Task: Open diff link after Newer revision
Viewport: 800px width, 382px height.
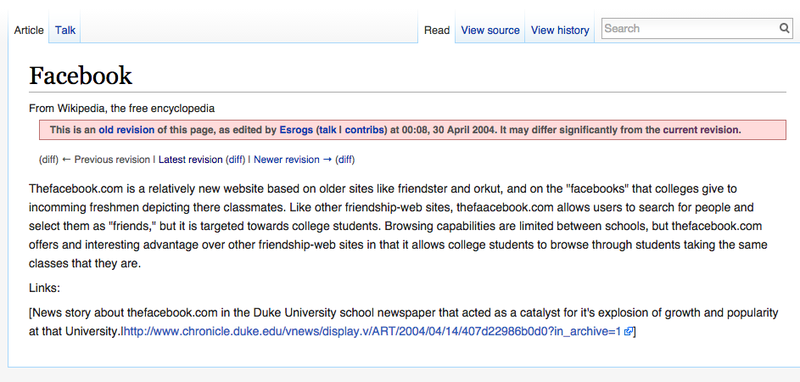Action: [x=345, y=160]
